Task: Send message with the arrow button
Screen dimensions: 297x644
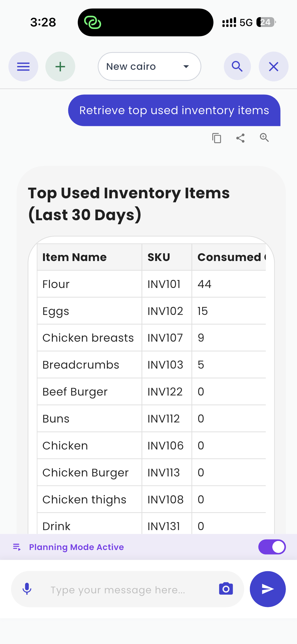Action: pyautogui.click(x=268, y=589)
